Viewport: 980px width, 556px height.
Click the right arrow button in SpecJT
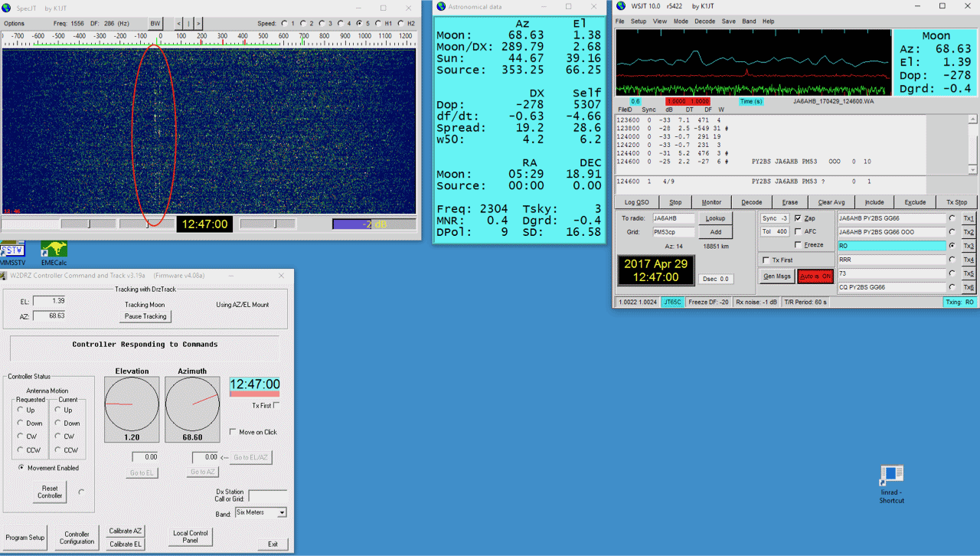pos(198,24)
